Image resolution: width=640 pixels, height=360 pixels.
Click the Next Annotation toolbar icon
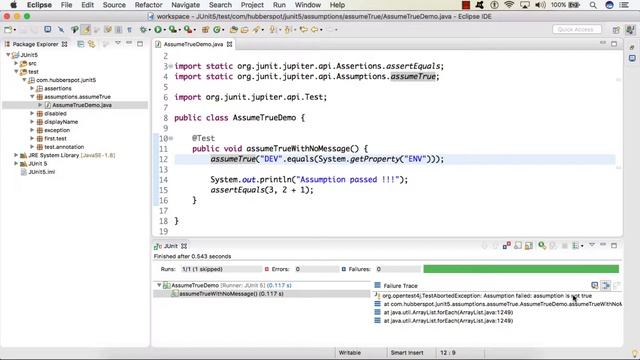point(273,29)
